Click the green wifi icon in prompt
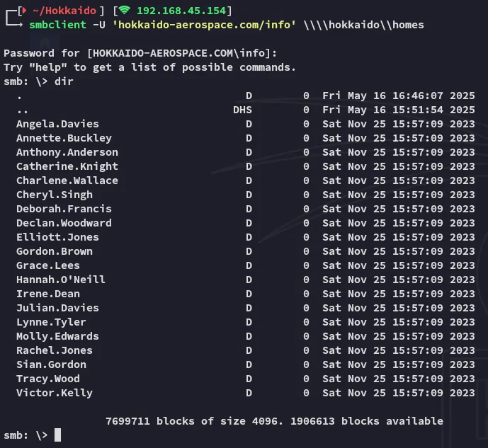The height and width of the screenshot is (448, 488). (x=125, y=10)
